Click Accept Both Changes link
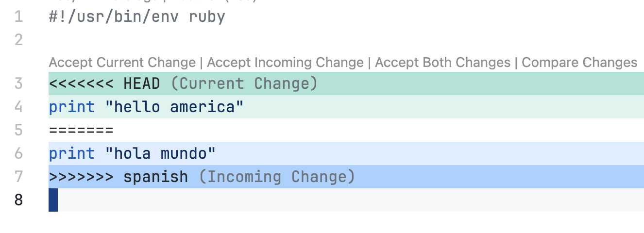This screenshot has height=233, width=644. point(442,63)
